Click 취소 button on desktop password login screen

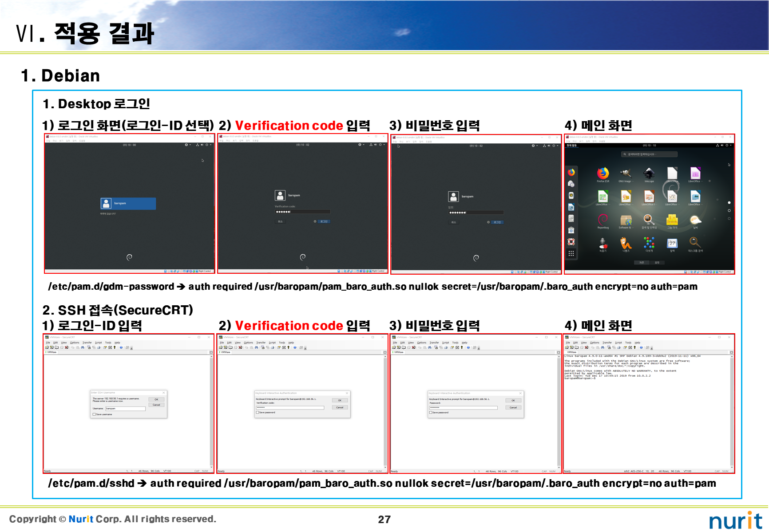(x=453, y=222)
